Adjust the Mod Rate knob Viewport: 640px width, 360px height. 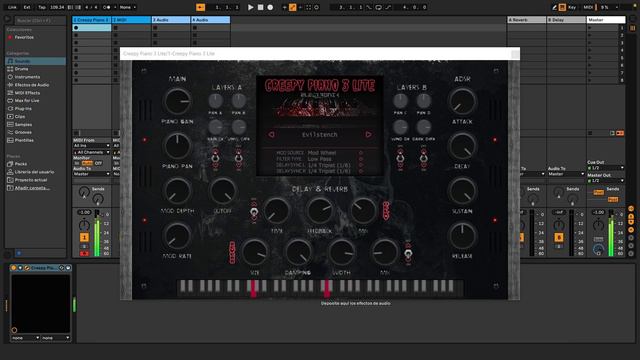[178, 236]
